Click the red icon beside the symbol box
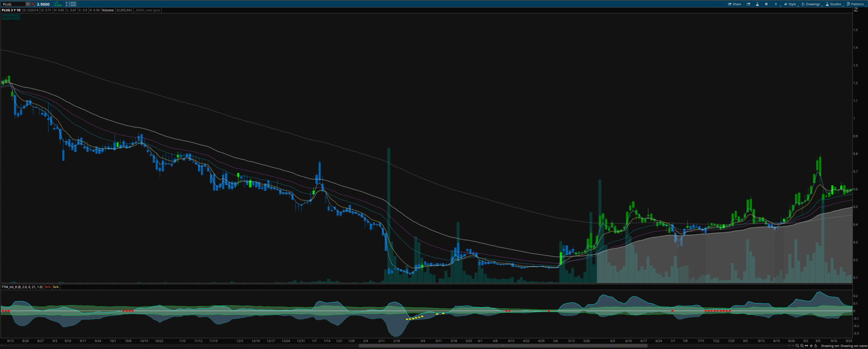The image size is (868, 349). click(x=33, y=4)
